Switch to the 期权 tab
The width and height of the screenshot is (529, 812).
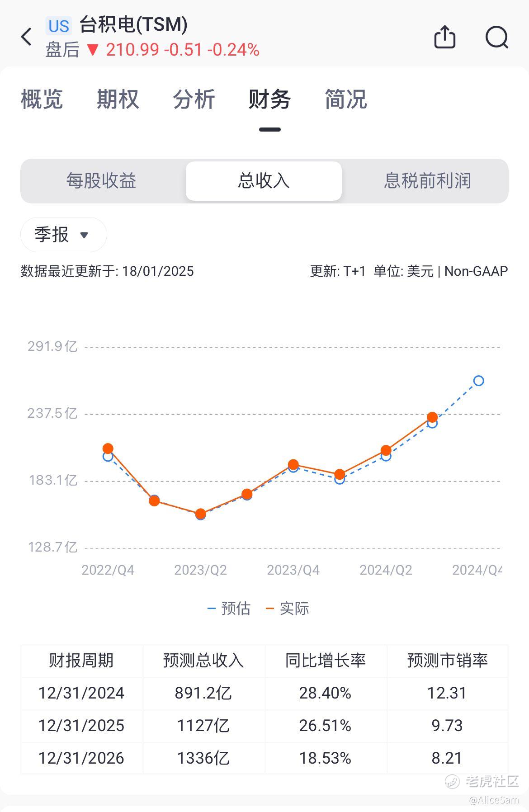tap(118, 99)
